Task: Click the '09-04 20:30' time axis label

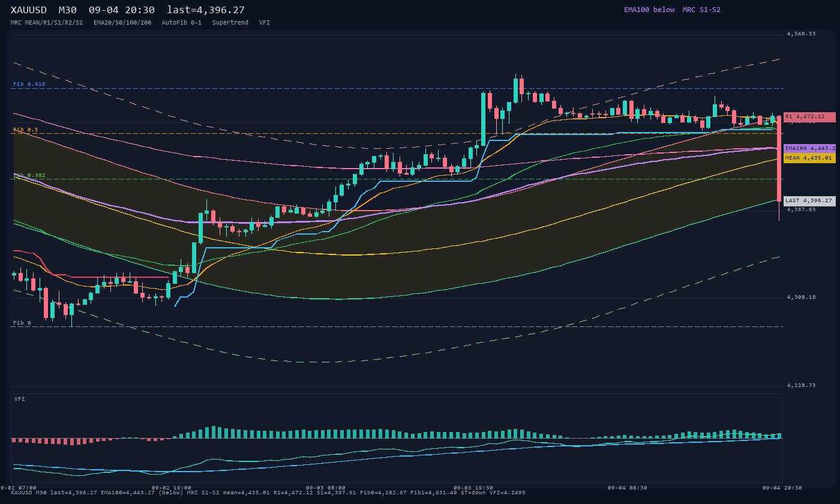Action: coord(782,488)
